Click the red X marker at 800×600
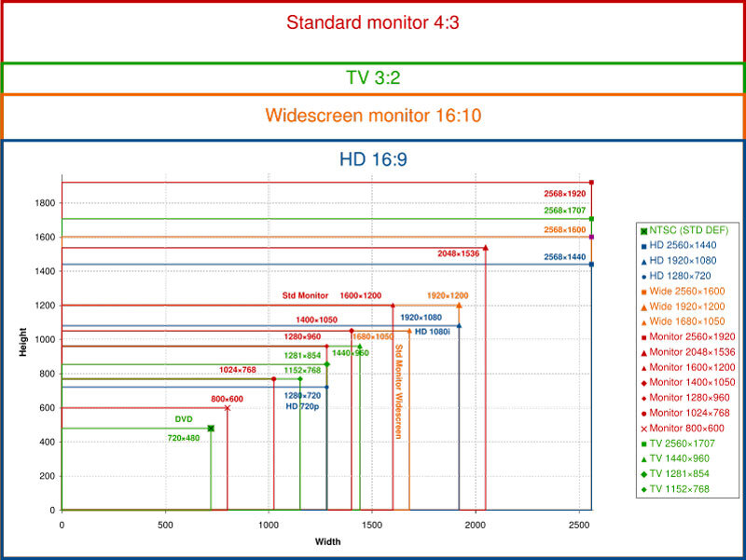Screen dimensions: 746x560 [x=227, y=407]
